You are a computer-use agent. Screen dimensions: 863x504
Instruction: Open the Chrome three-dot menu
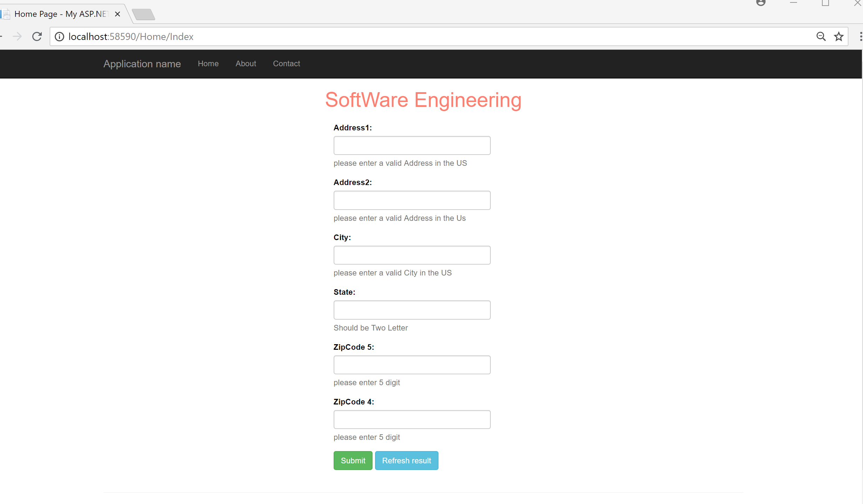(x=860, y=36)
